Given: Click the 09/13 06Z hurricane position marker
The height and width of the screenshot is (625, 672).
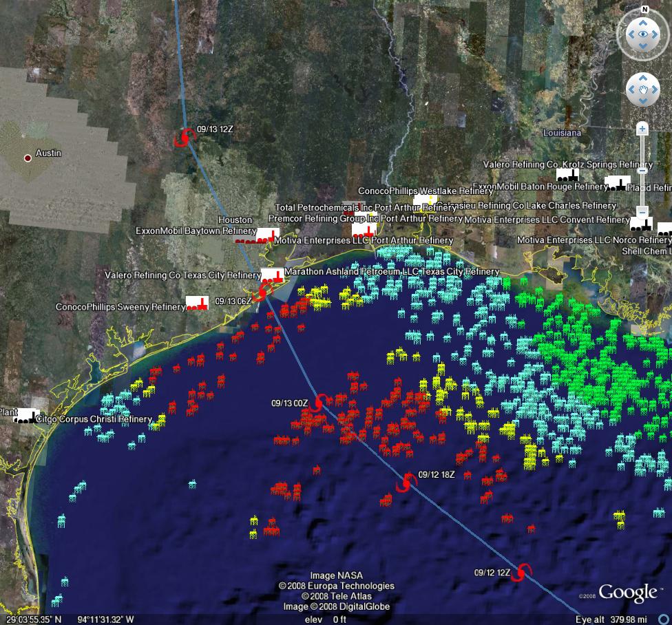Looking at the screenshot, I should [262, 293].
